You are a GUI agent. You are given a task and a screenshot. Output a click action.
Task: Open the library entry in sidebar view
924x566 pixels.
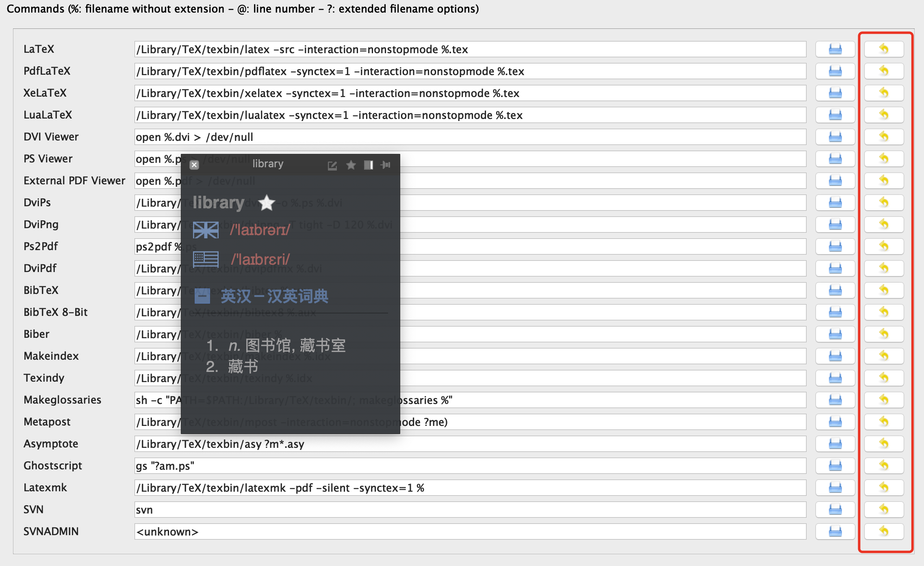(x=369, y=165)
